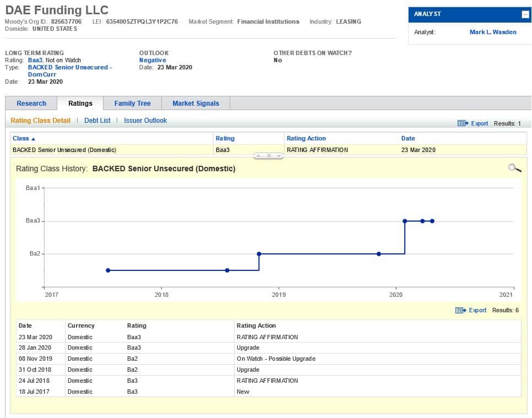Image resolution: width=532 pixels, height=418 pixels.
Task: Click the 'OTHER DEBTS ON WATCH?' heading
Action: point(312,53)
